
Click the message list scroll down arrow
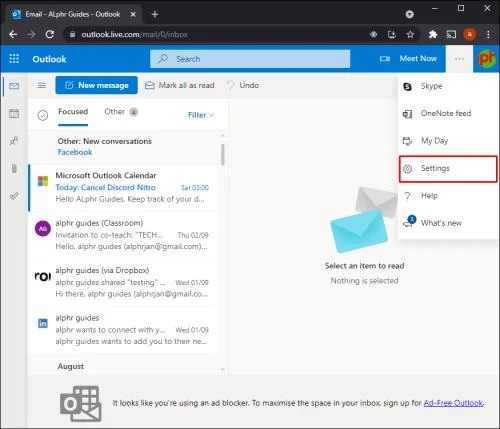[223, 370]
